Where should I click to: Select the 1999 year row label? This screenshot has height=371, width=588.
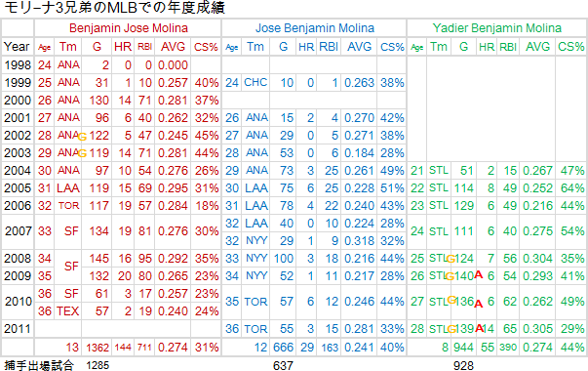18,83
